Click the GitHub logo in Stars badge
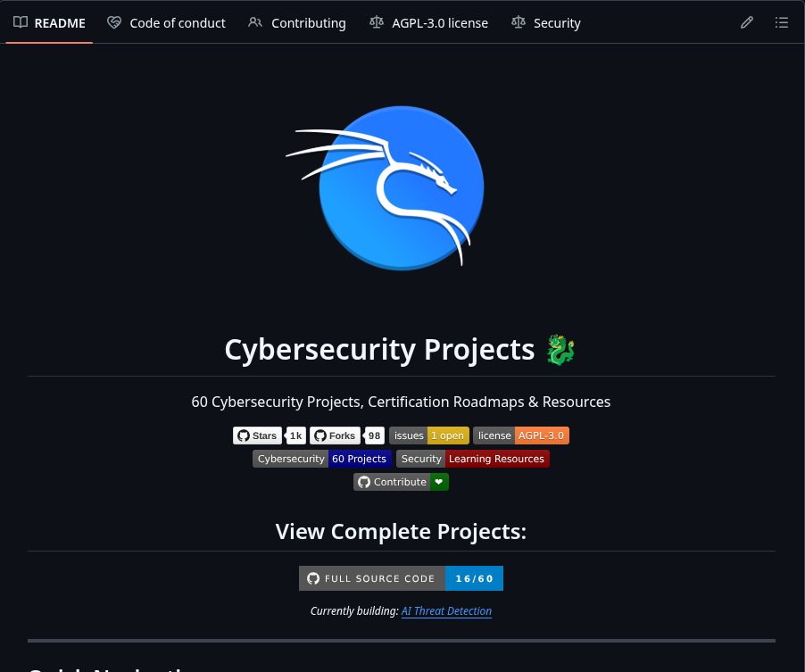 (x=242, y=436)
